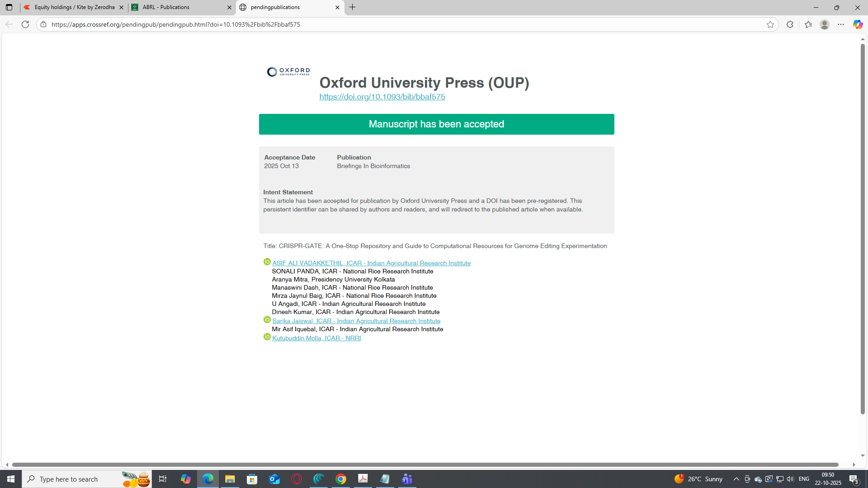
Task: Click ORCID icon beside Sarika Jaiswal
Action: [x=267, y=320]
